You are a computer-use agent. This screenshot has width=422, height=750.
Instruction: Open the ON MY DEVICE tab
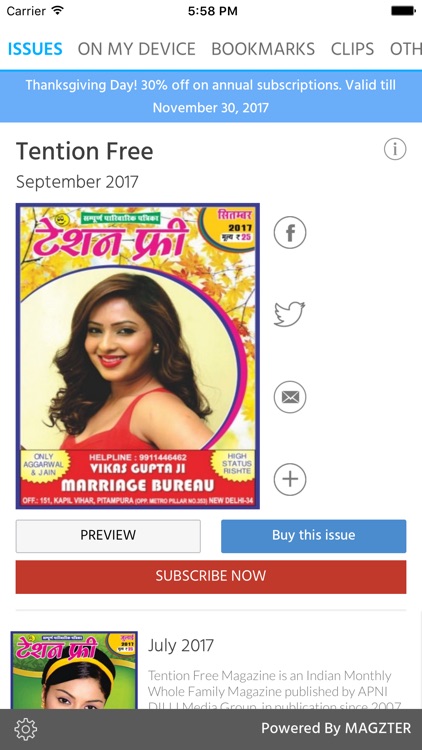(x=136, y=49)
